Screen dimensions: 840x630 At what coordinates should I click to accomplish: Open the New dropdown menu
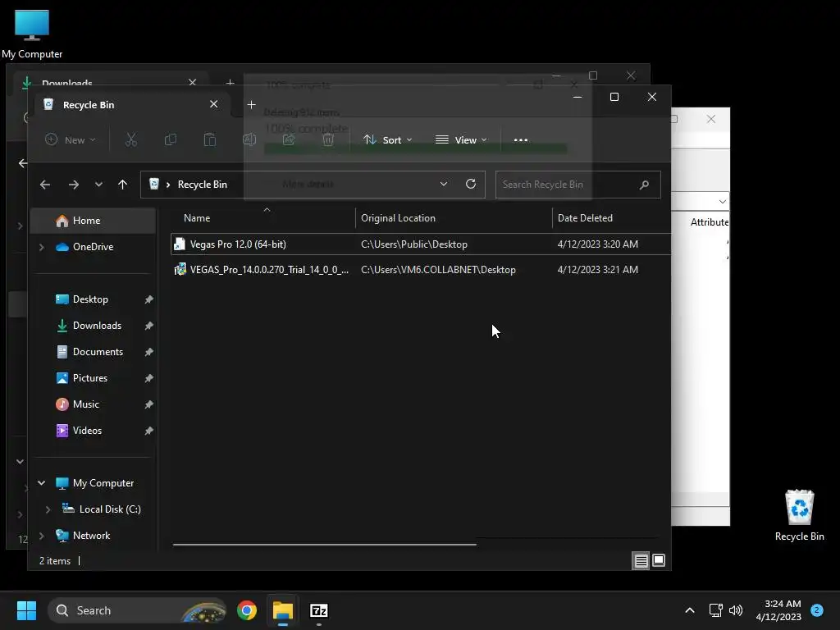tap(71, 139)
